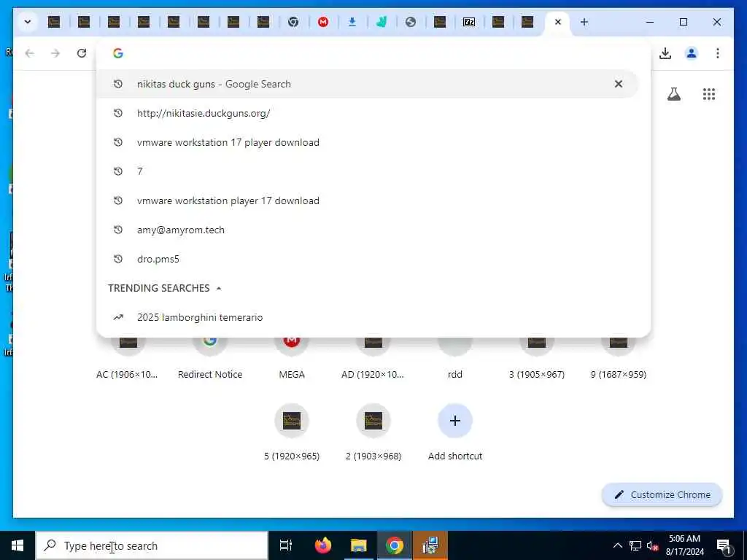Image resolution: width=747 pixels, height=560 pixels.
Task: Open the '9 (1687×959)' shortcut
Action: [x=619, y=357]
